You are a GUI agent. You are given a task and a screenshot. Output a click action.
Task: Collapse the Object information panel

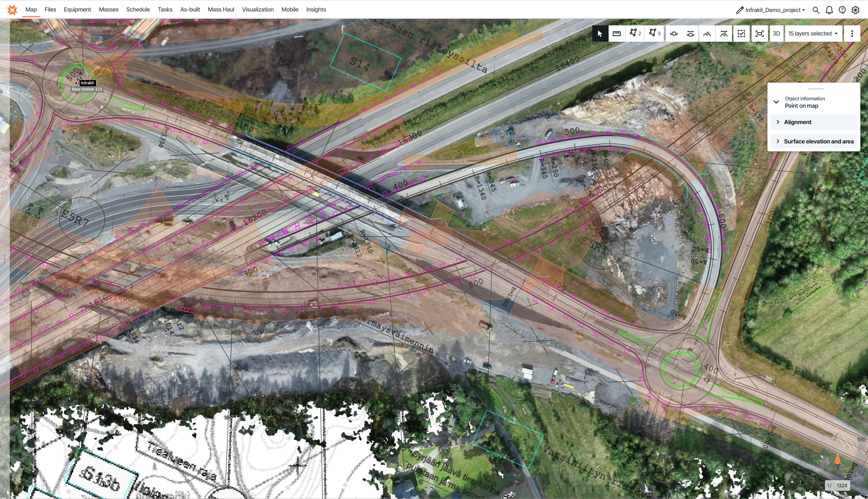pos(776,102)
